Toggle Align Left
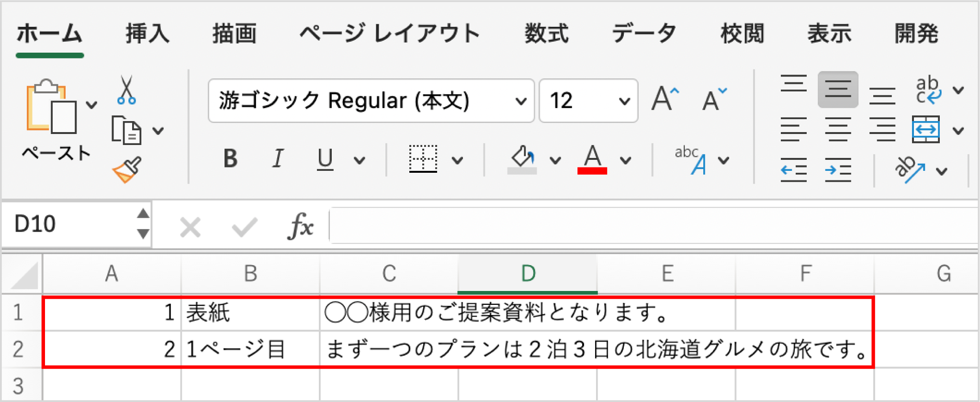This screenshot has width=980, height=402. (x=793, y=130)
